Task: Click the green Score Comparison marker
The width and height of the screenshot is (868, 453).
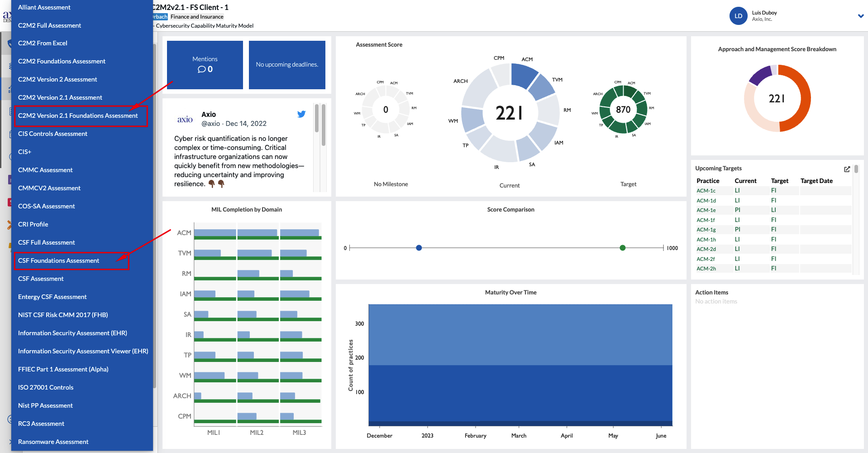Action: coord(623,248)
